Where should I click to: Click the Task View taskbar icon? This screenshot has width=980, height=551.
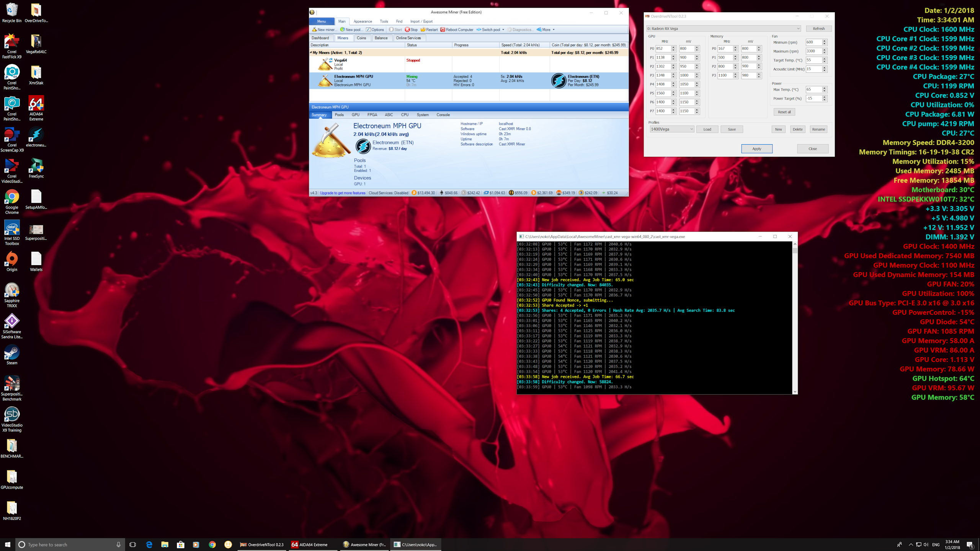133,544
